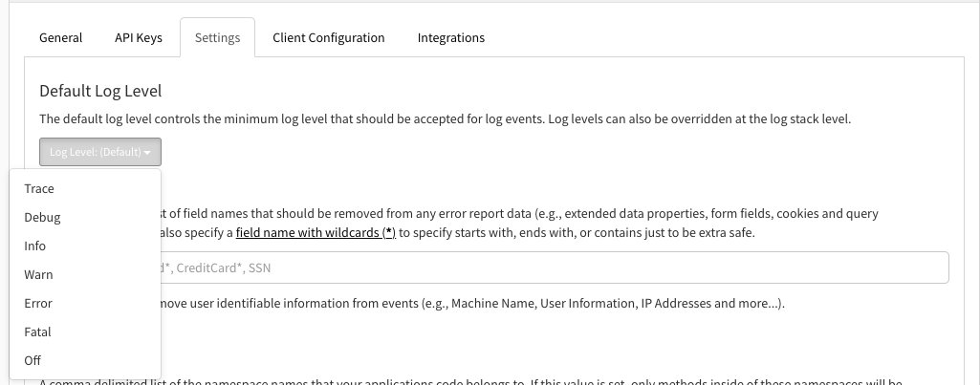Select Debug log level option
Screen dimensions: 980x385
pos(42,218)
